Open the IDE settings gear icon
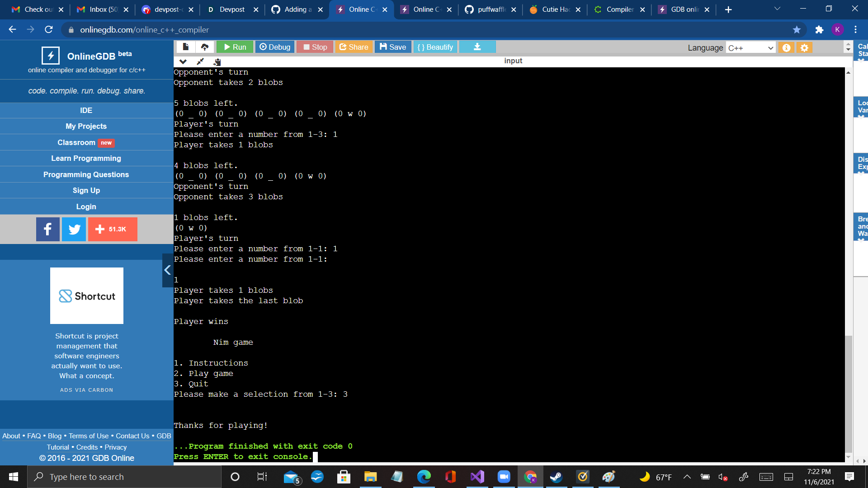Viewport: 868px width, 488px height. [804, 48]
